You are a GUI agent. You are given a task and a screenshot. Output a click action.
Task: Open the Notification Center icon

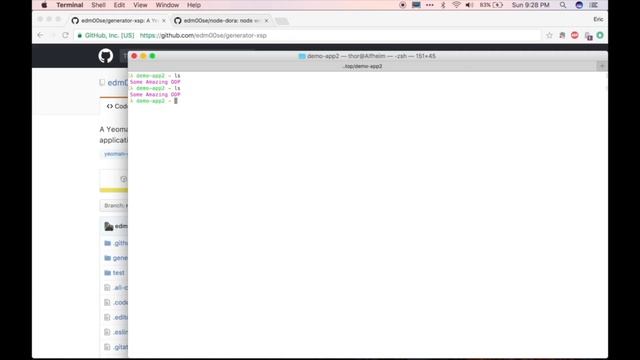click(x=594, y=5)
